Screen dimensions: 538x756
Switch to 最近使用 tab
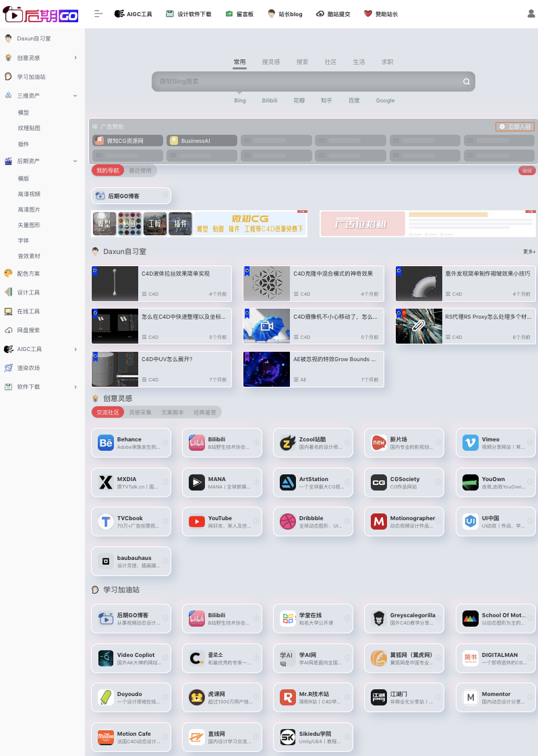coord(140,170)
